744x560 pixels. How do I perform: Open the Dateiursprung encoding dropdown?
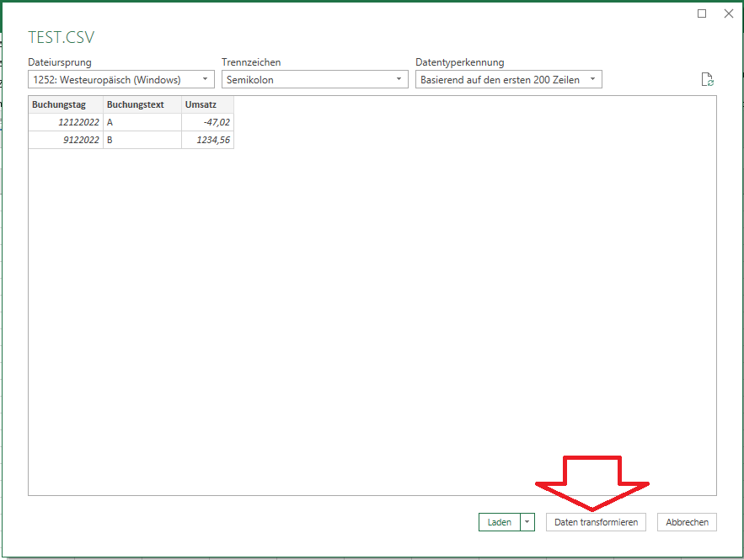(x=121, y=80)
